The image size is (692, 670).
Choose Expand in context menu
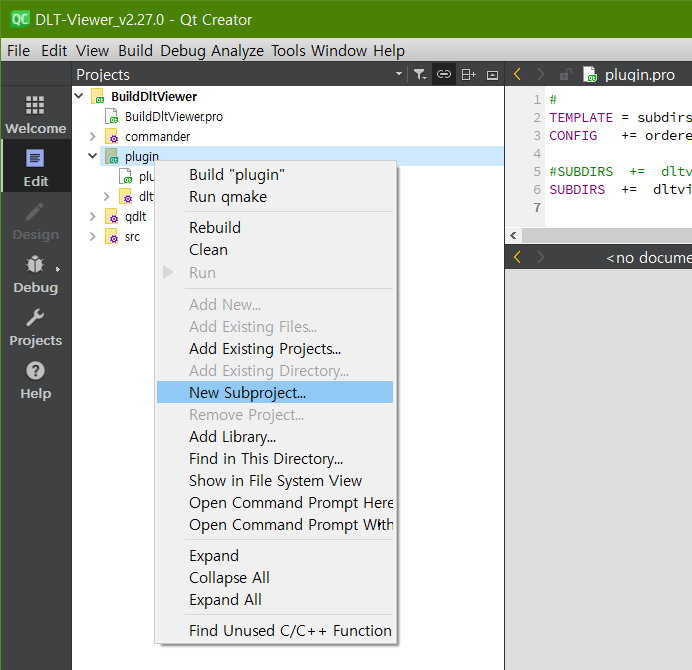click(275, 556)
